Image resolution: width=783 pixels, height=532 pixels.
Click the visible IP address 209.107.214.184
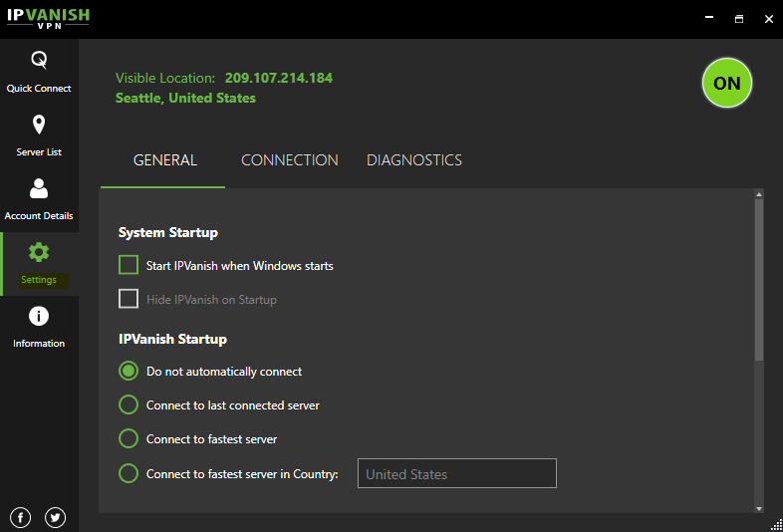pyautogui.click(x=279, y=78)
